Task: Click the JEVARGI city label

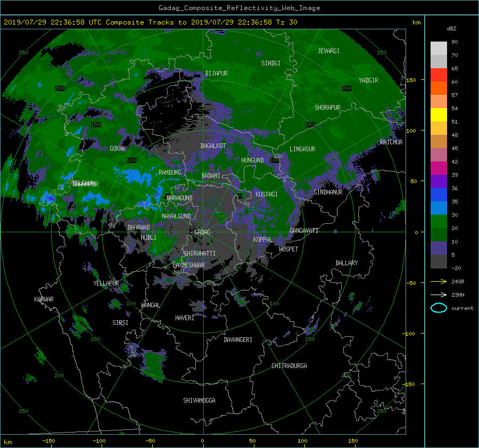Action: [328, 51]
